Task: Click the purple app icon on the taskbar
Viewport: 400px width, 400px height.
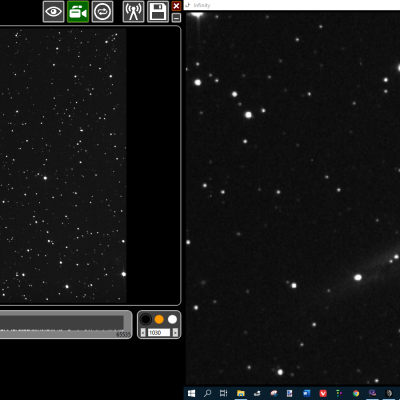Action: 372,393
